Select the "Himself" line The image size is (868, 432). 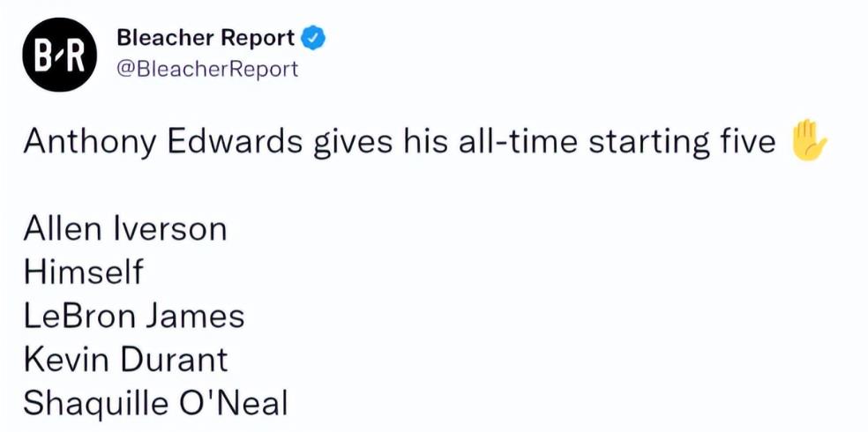click(82, 272)
